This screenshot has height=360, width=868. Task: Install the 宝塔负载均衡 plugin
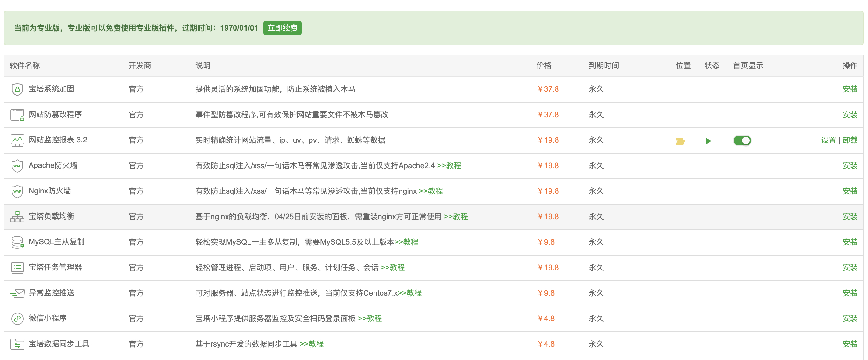coord(850,217)
